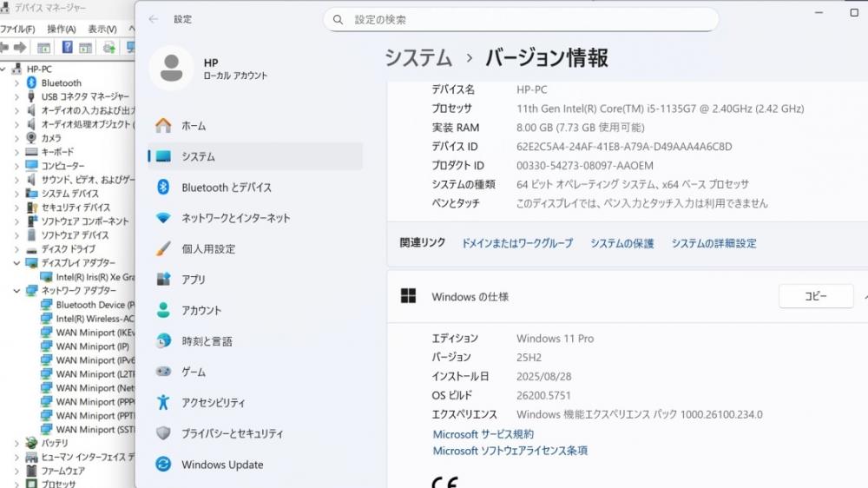
Task: Open Bluetooth とデバイス settings
Action: pos(254,188)
